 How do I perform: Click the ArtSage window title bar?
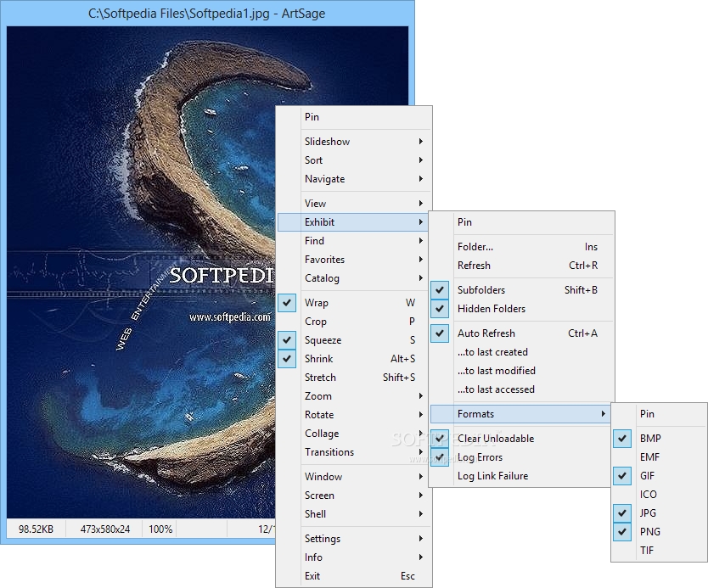(207, 14)
